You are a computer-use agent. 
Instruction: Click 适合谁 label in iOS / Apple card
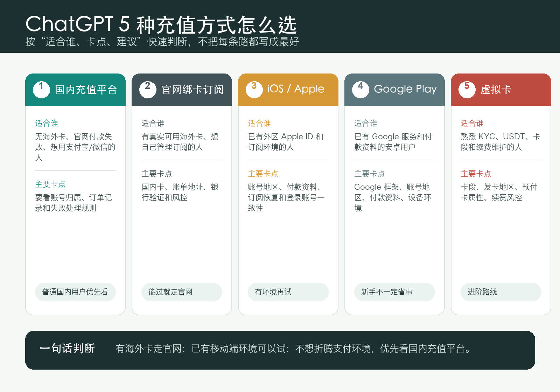259,123
